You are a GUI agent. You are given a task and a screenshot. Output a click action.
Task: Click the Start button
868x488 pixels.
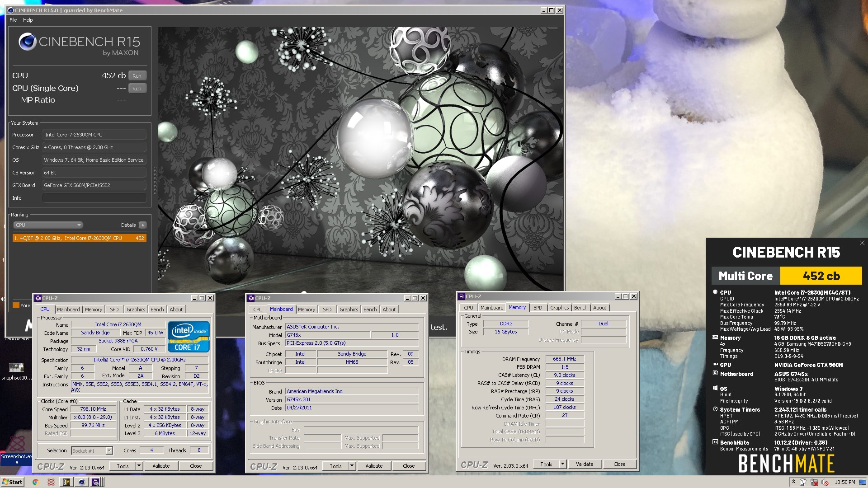coord(12,482)
